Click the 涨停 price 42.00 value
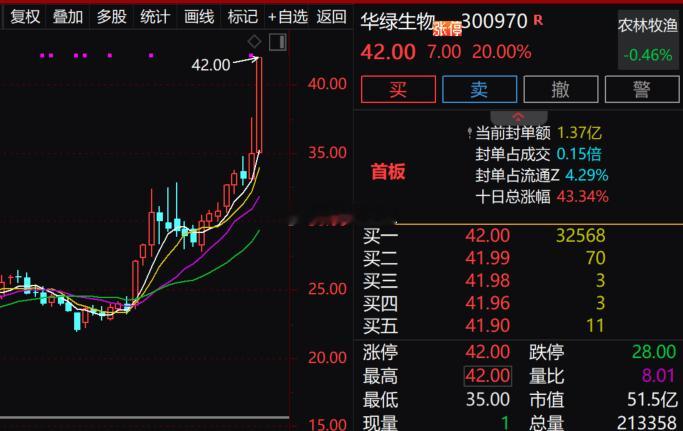 487,351
